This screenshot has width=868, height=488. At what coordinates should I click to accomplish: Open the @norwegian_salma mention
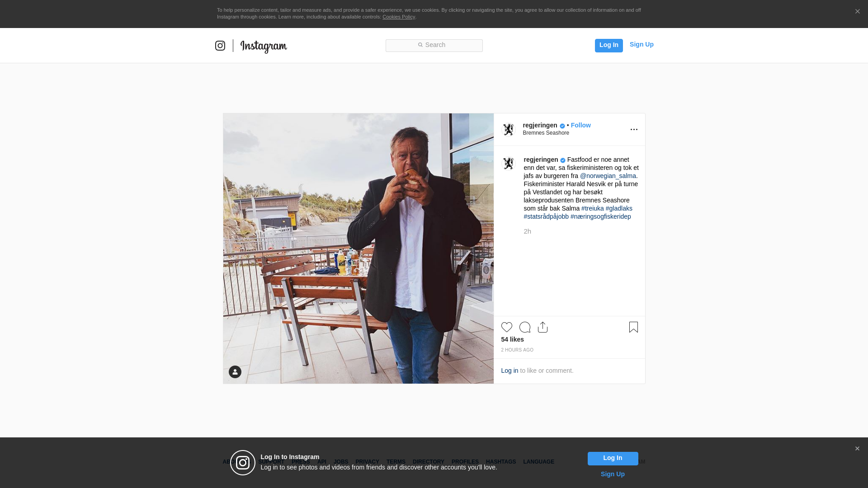click(608, 176)
